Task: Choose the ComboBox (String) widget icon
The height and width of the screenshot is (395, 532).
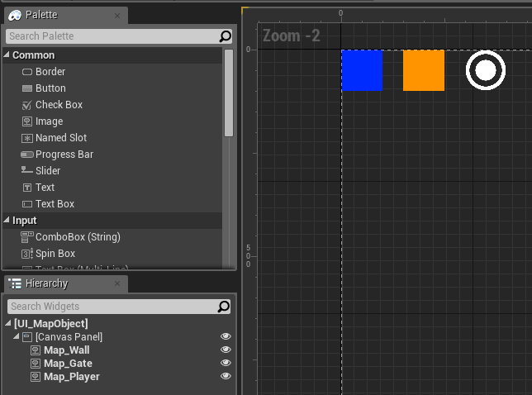Action: point(27,237)
